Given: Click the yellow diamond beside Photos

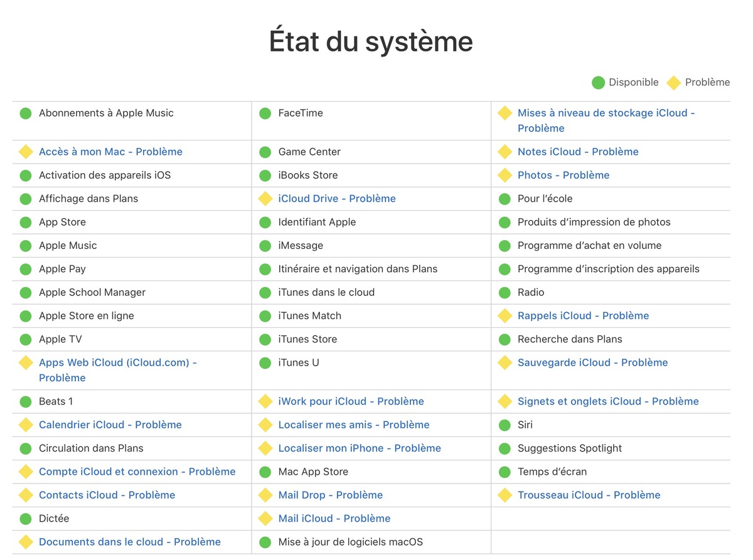Looking at the screenshot, I should (x=505, y=176).
